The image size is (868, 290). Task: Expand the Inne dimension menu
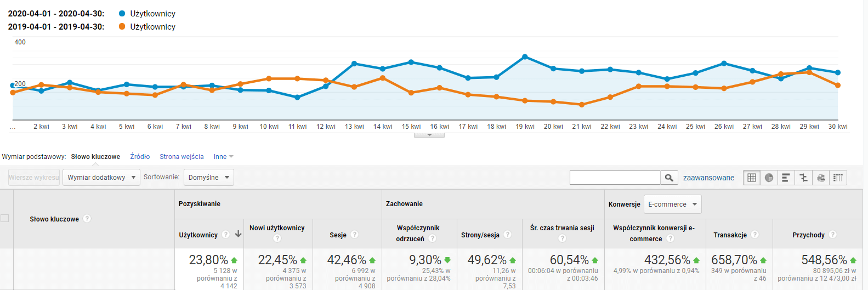tap(224, 157)
